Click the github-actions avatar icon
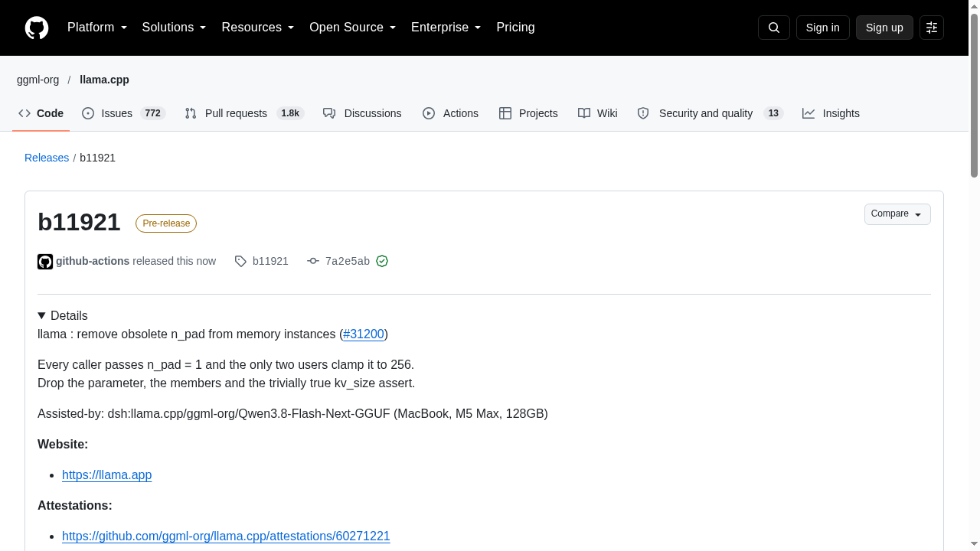Screen dimensions: 980x551 tap(45, 262)
